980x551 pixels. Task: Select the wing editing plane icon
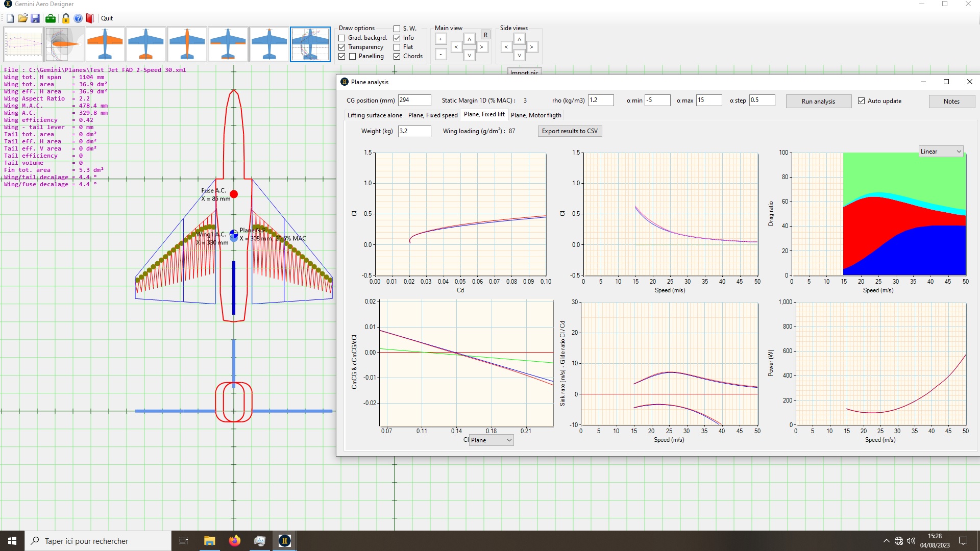(x=105, y=44)
